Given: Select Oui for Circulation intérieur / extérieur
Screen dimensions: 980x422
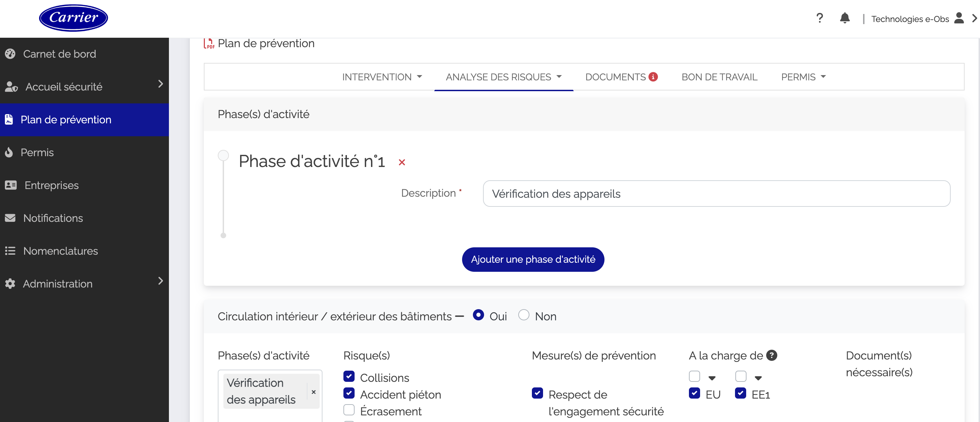Looking at the screenshot, I should pos(478,315).
